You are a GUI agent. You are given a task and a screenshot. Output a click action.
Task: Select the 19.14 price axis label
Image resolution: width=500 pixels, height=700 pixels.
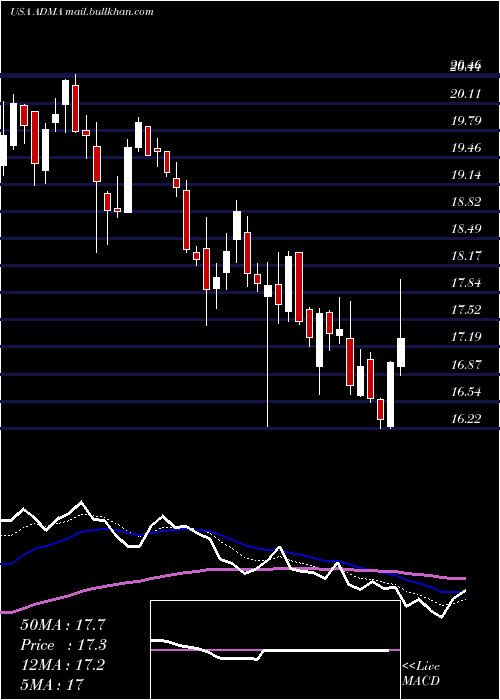[466, 175]
